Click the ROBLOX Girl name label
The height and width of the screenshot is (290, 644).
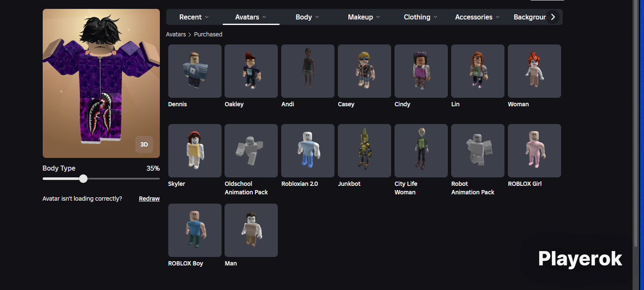pyautogui.click(x=525, y=184)
